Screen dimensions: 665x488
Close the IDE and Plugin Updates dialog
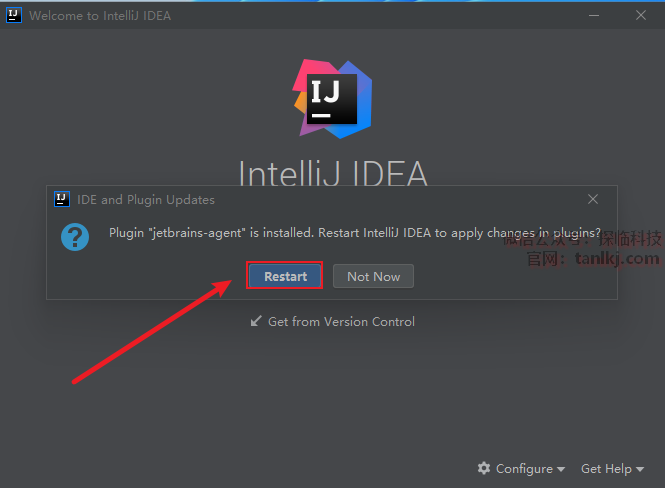(593, 200)
